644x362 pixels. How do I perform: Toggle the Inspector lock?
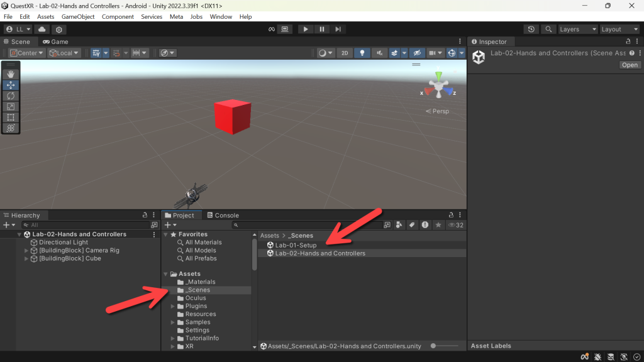point(628,41)
